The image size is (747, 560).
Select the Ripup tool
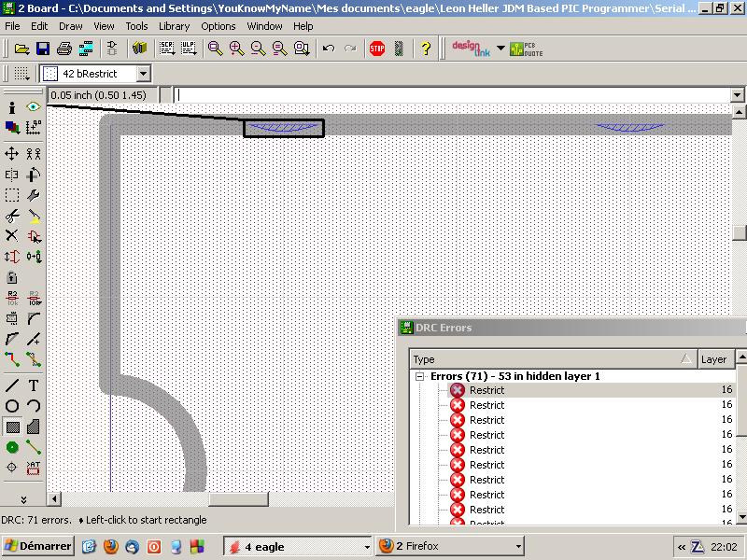tap(34, 359)
